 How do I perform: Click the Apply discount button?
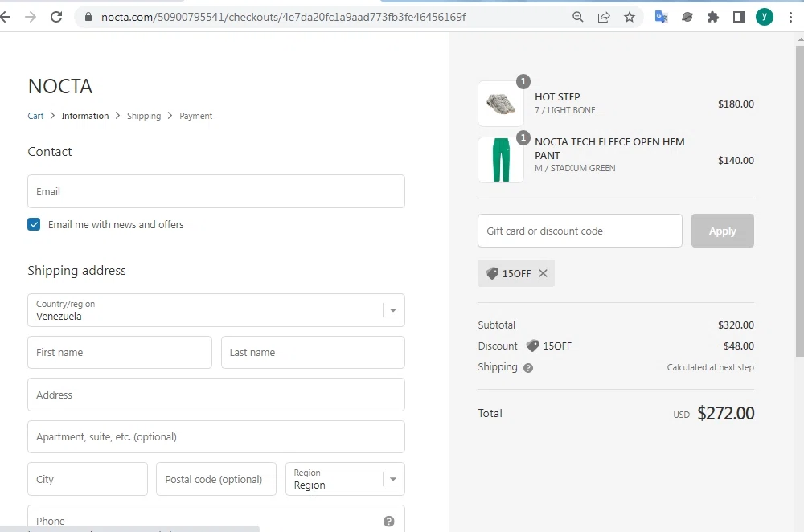pyautogui.click(x=723, y=231)
